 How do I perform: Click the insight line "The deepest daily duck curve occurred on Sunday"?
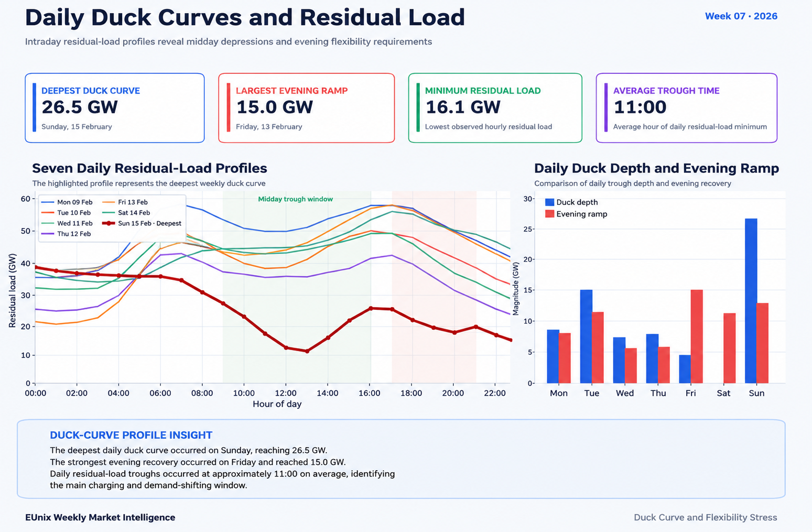(189, 450)
